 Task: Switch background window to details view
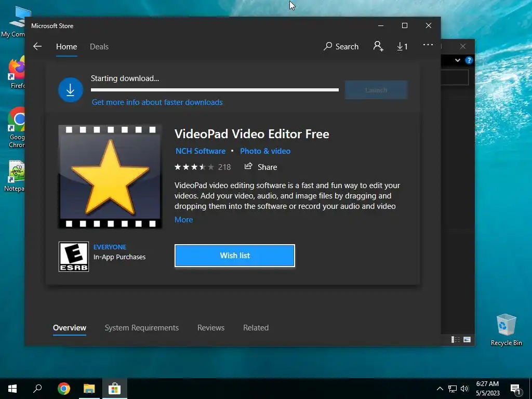click(x=455, y=339)
